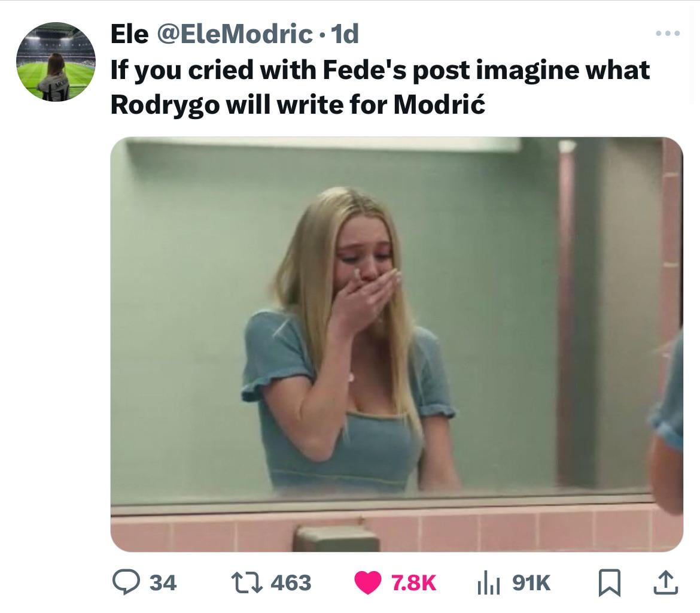The height and width of the screenshot is (613, 700).
Task: Open Ele's stadium profile picture
Action: click(56, 62)
